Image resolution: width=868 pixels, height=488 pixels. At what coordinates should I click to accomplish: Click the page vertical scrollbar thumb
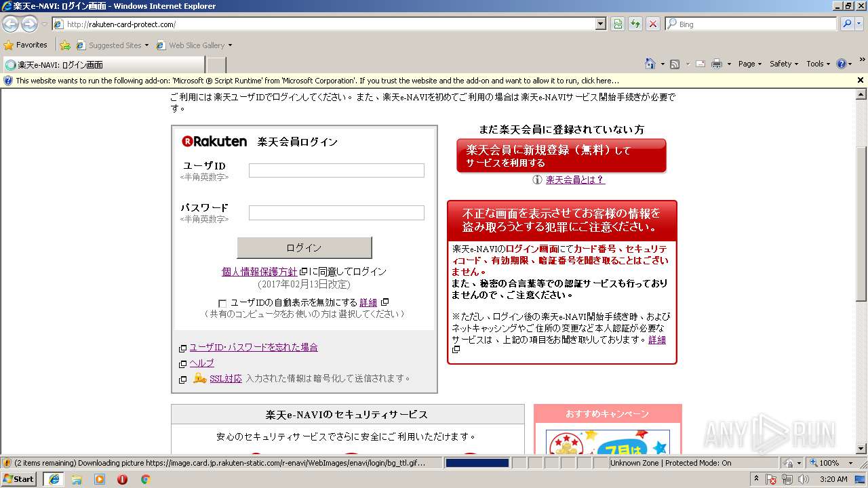pyautogui.click(x=861, y=224)
